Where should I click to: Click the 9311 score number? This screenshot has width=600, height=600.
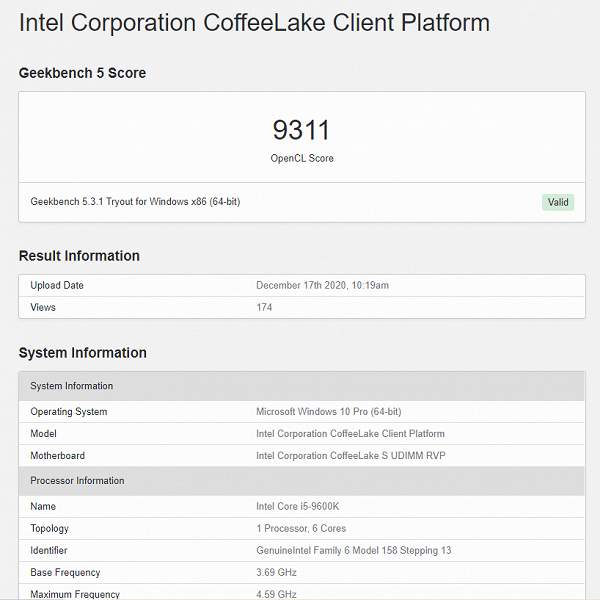point(301,130)
